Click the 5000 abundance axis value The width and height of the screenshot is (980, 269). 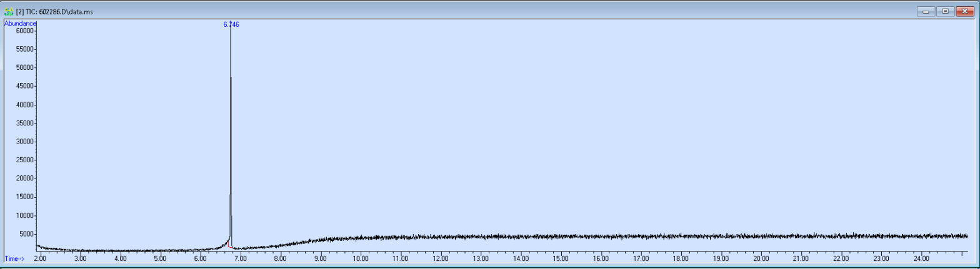(x=26, y=234)
